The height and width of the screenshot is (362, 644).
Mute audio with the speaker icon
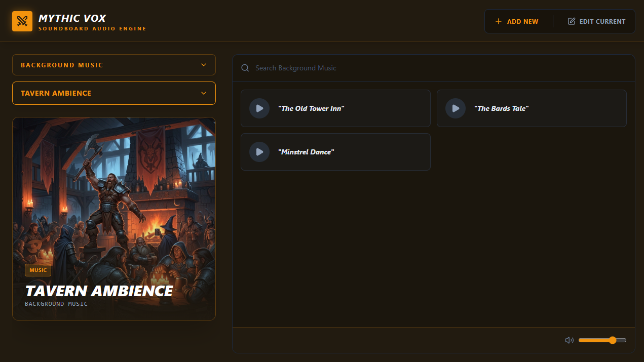[x=570, y=340]
